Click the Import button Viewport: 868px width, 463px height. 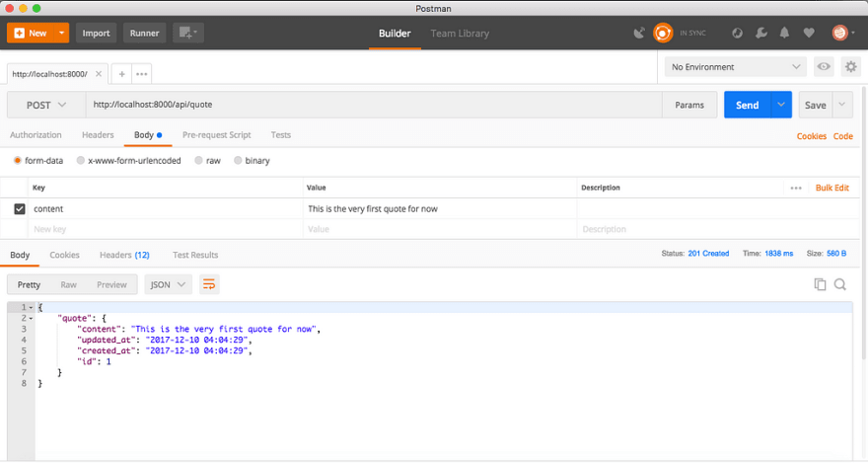pos(97,34)
